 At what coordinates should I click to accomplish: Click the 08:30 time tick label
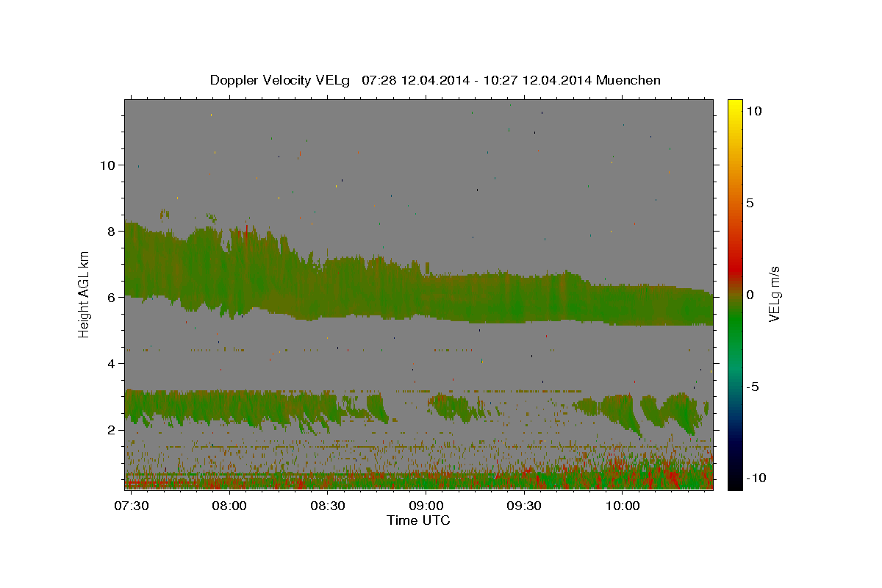[328, 506]
